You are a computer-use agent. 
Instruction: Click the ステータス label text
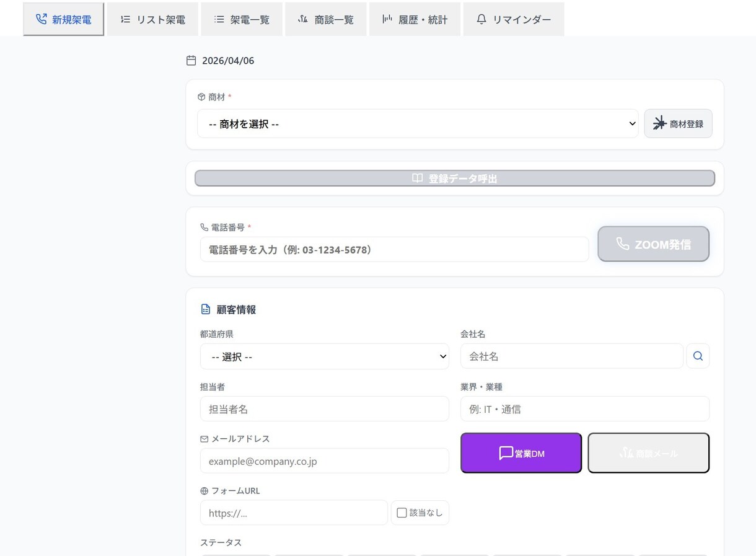221,542
